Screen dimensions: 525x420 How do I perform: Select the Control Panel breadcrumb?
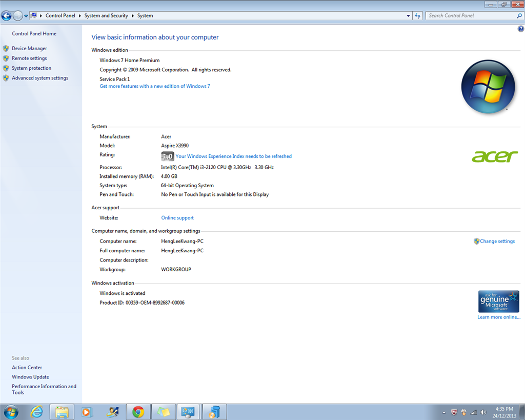[x=60, y=16]
